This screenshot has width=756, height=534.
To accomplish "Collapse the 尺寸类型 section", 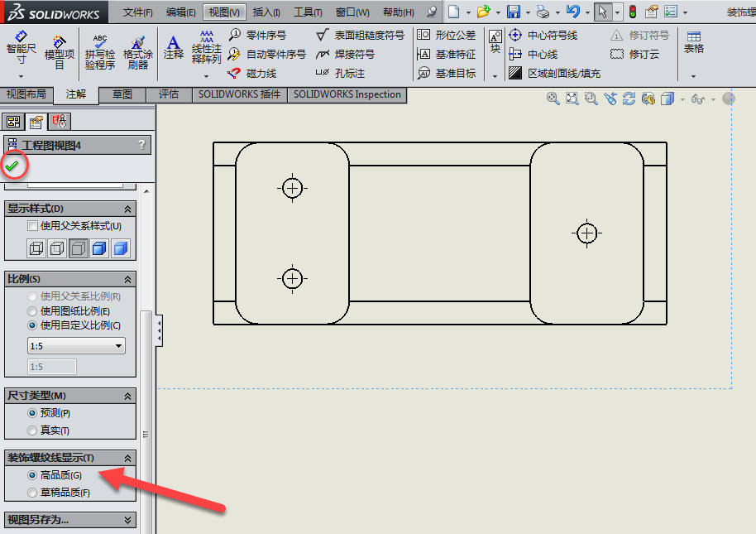I will pyautogui.click(x=127, y=396).
